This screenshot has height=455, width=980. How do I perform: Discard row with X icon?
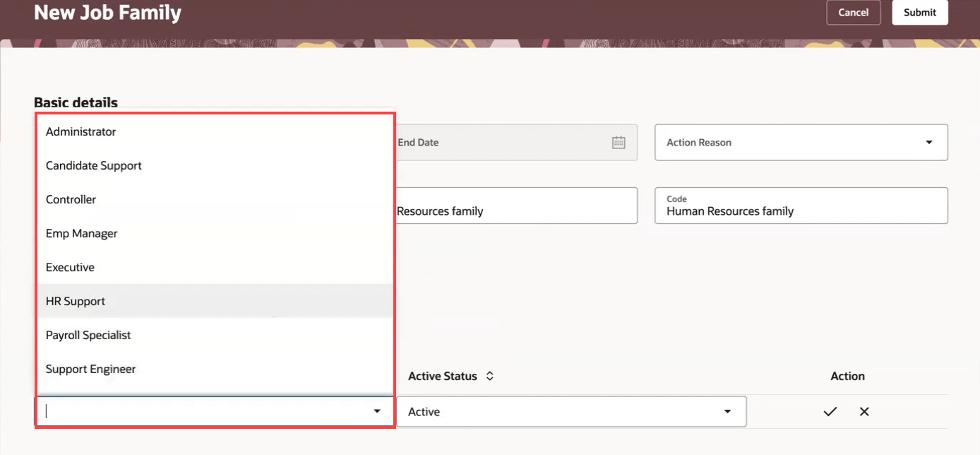click(x=864, y=411)
